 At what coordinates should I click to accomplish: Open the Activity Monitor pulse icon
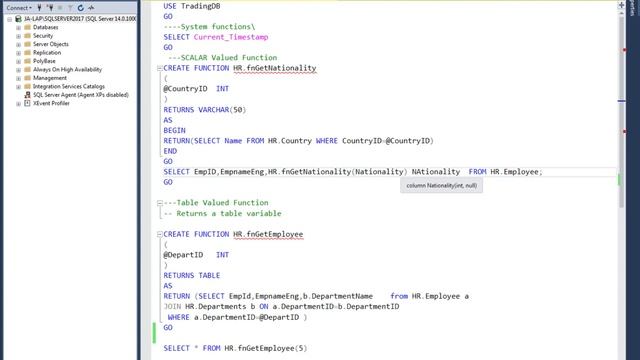click(91, 8)
